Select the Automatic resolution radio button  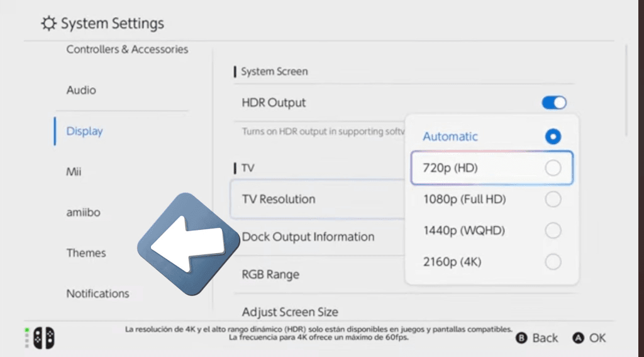coord(553,137)
